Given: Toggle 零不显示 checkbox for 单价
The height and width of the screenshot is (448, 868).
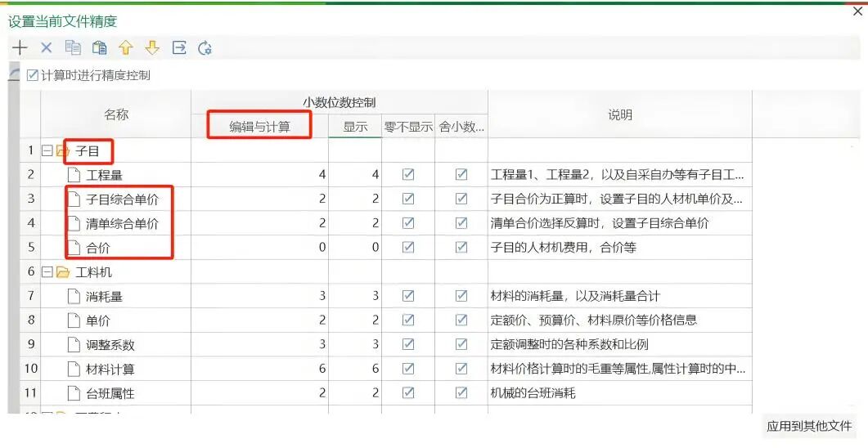Looking at the screenshot, I should coord(408,320).
